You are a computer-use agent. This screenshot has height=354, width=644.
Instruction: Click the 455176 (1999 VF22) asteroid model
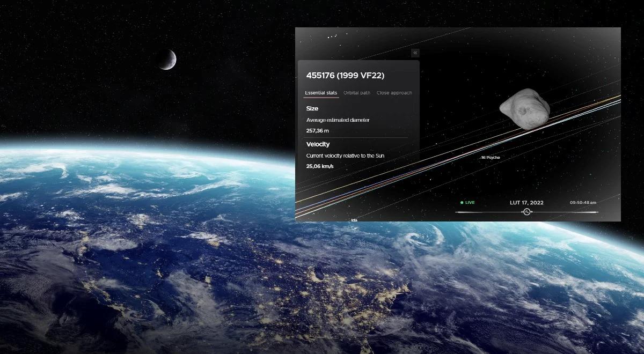[x=524, y=109]
